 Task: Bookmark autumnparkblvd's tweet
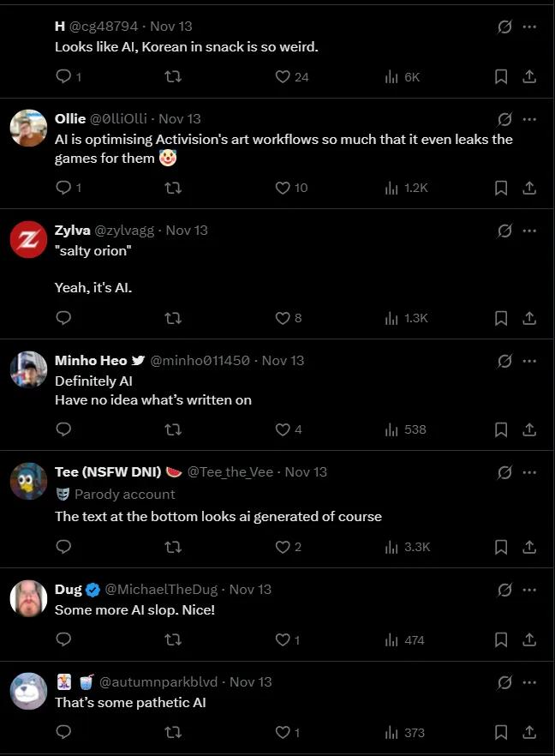[x=501, y=732]
